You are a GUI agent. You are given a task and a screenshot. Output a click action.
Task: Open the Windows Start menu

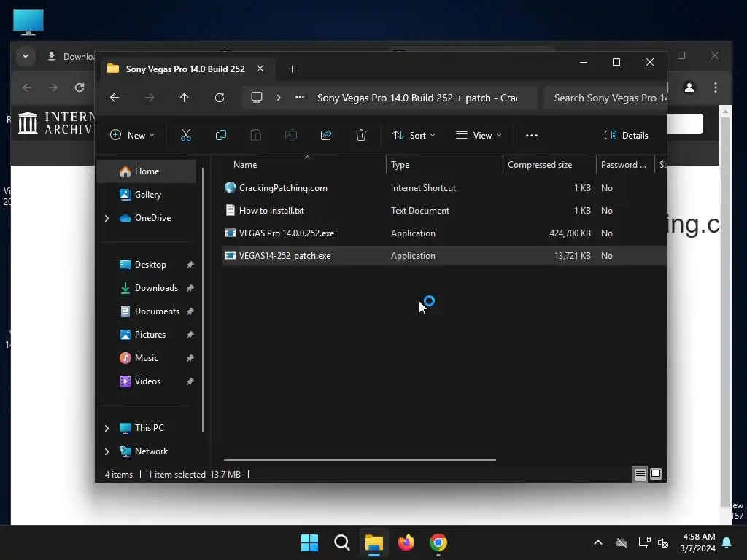pyautogui.click(x=309, y=542)
